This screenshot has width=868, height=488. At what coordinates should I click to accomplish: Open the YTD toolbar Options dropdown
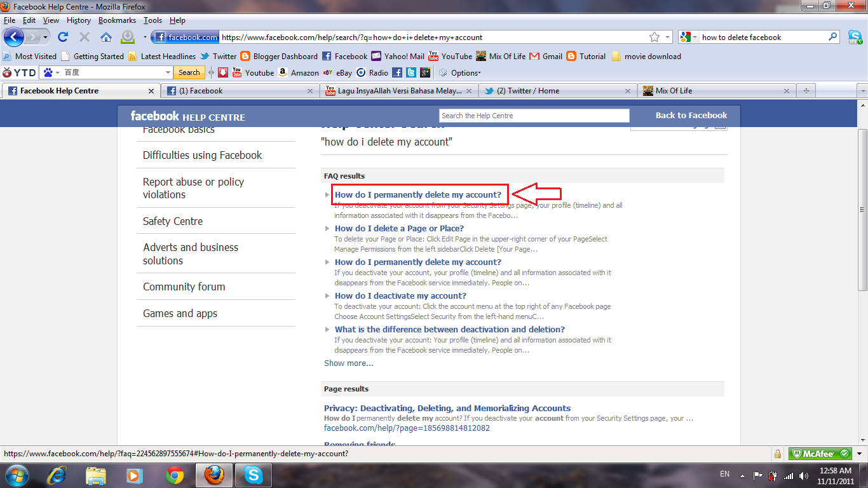(460, 72)
